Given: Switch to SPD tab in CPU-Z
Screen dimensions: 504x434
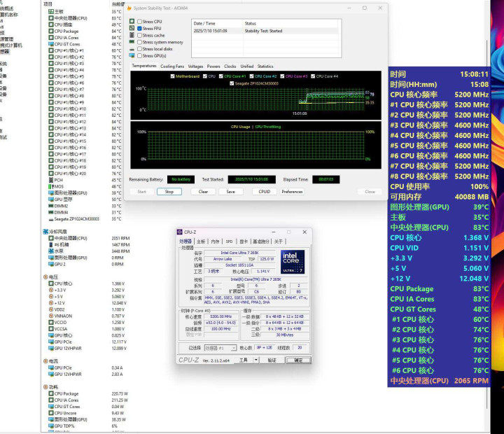Looking at the screenshot, I should (x=230, y=241).
